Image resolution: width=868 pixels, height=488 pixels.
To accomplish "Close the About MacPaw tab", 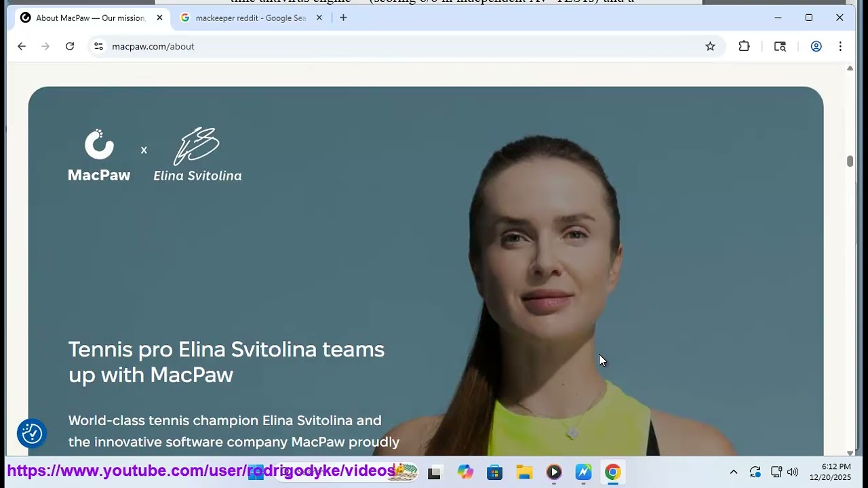I will [x=159, y=18].
